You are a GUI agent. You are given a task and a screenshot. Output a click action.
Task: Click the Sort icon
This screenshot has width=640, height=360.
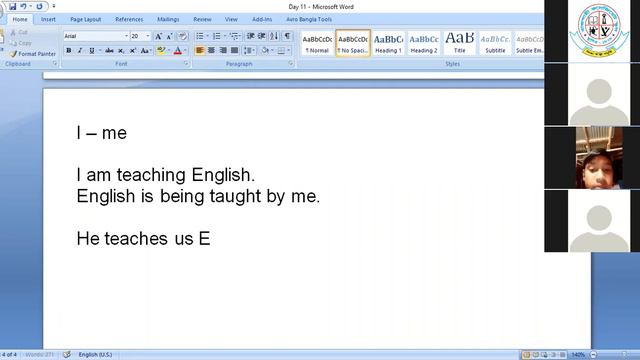274,36
